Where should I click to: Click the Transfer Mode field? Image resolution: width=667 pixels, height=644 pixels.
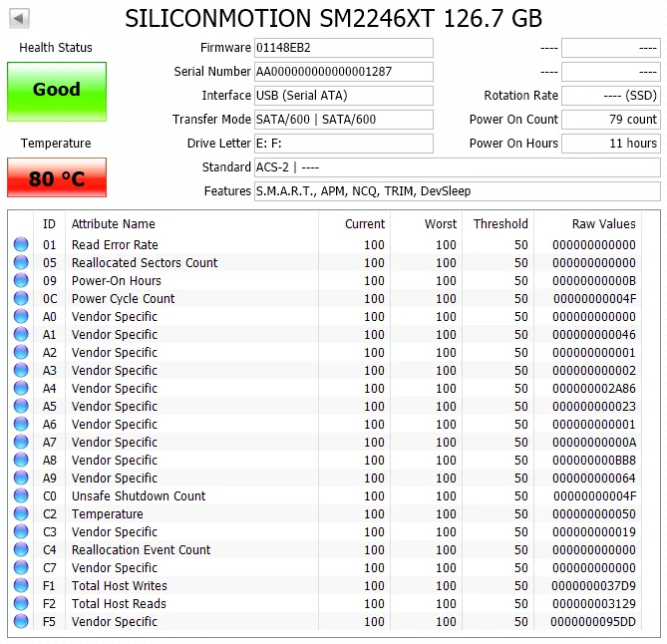344,120
